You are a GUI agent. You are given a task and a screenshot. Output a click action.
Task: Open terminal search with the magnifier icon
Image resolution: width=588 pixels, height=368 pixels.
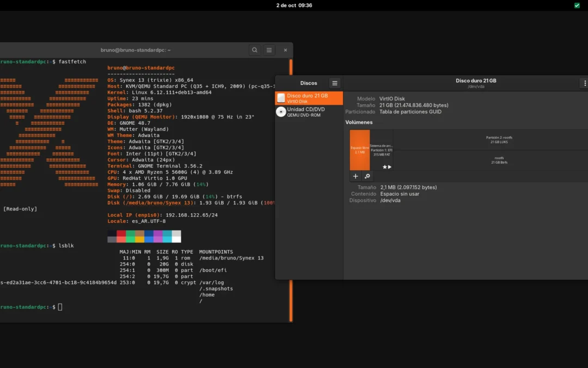[255, 50]
